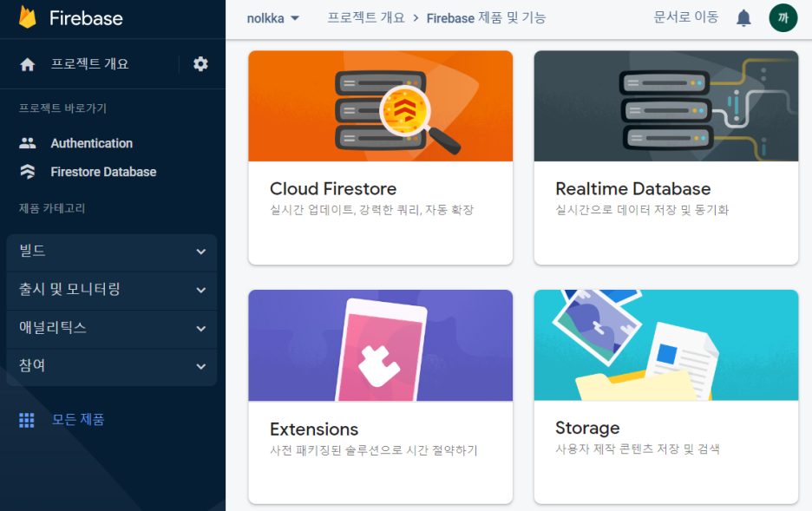Open the nolkka project selector dropdown

click(273, 18)
